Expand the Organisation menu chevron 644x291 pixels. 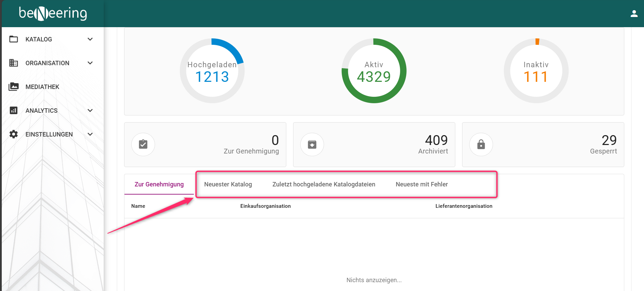[90, 63]
